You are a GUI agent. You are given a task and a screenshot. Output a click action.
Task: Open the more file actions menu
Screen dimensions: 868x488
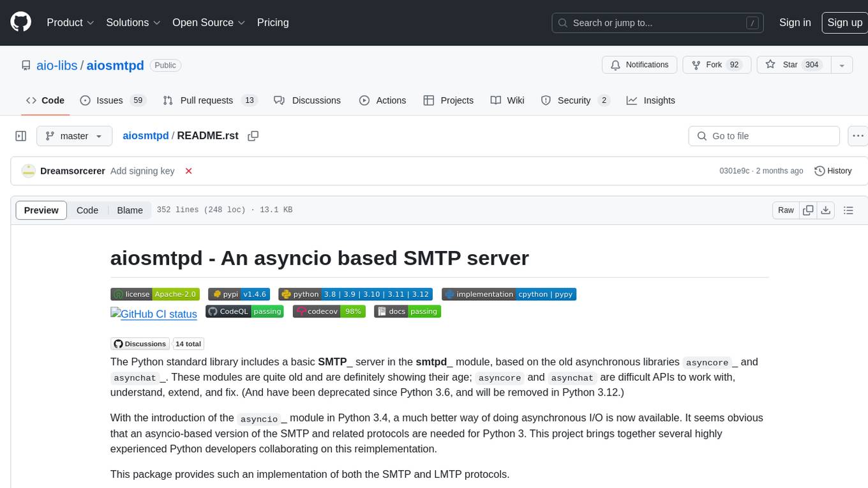pos(858,136)
